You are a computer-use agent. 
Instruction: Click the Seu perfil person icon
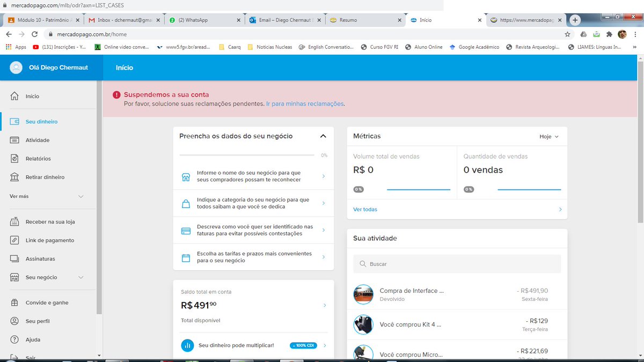click(15, 321)
